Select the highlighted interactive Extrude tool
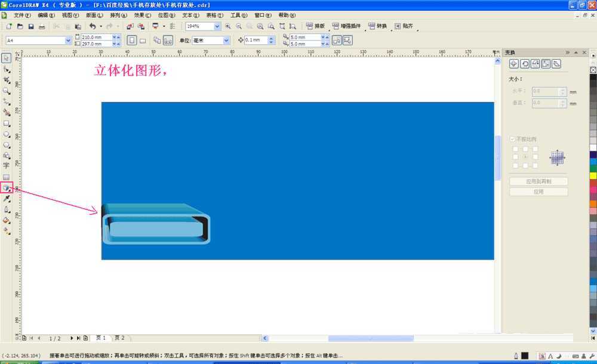This screenshot has height=364, width=597. pos(7,187)
